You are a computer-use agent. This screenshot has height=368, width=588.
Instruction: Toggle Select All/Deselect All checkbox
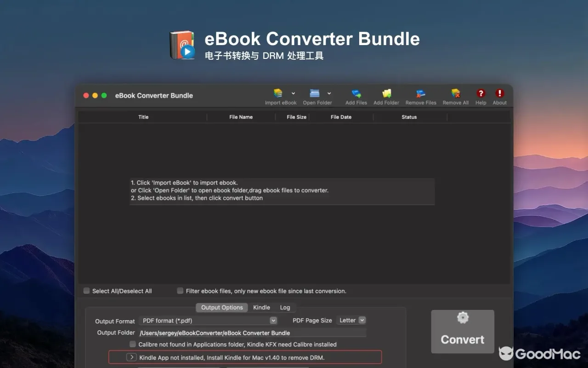tap(86, 291)
